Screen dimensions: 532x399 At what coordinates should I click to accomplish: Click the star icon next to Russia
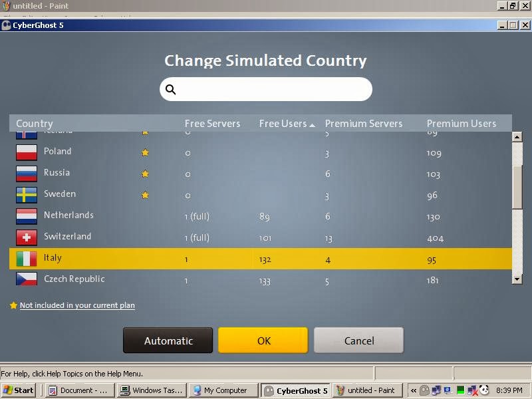(145, 174)
